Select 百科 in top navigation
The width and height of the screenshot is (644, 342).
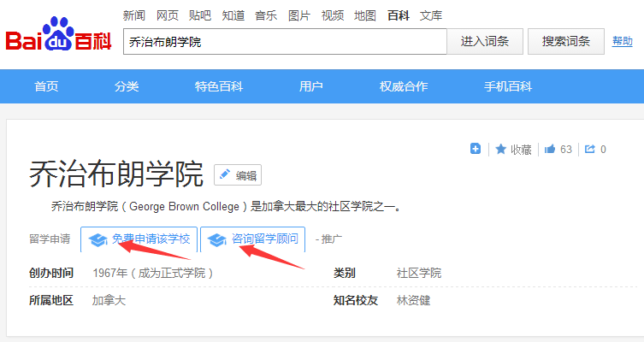tap(399, 15)
